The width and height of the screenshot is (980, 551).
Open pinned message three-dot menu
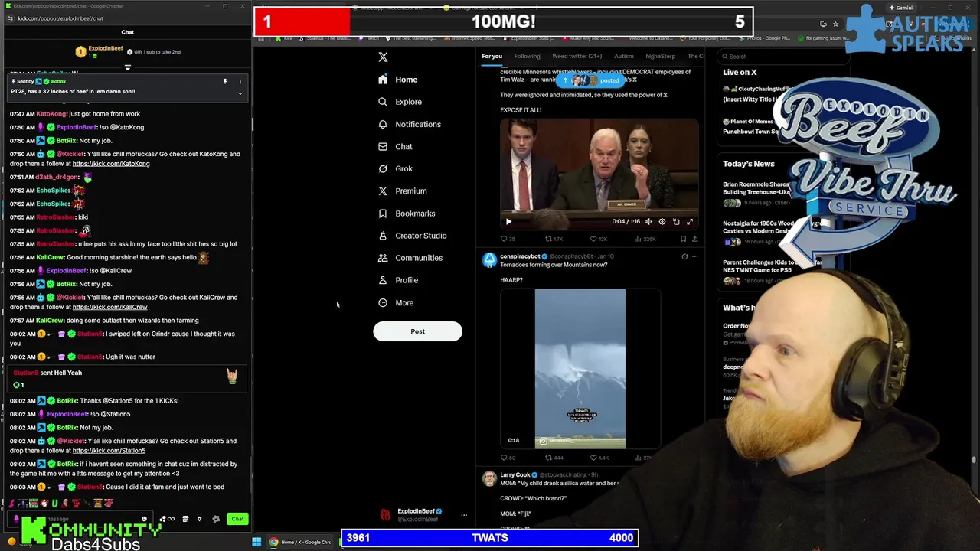[240, 81]
